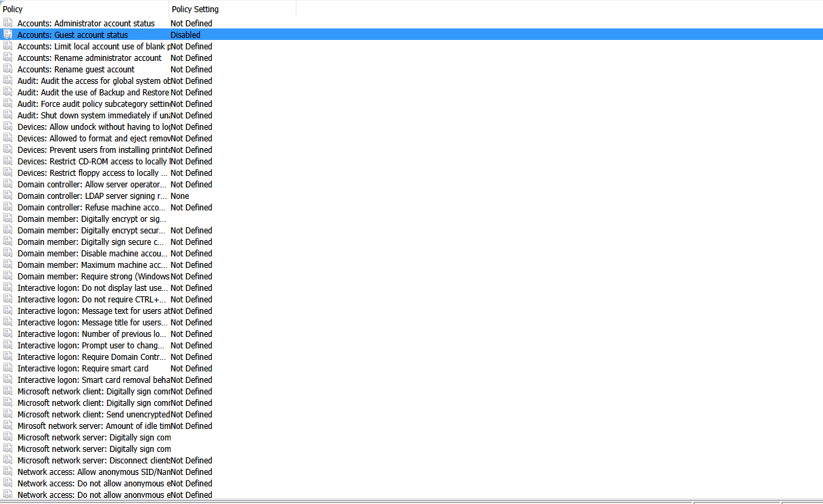Click Not Defined for Restrict CD-ROM access
Image resolution: width=823 pixels, height=504 pixels.
tap(192, 161)
